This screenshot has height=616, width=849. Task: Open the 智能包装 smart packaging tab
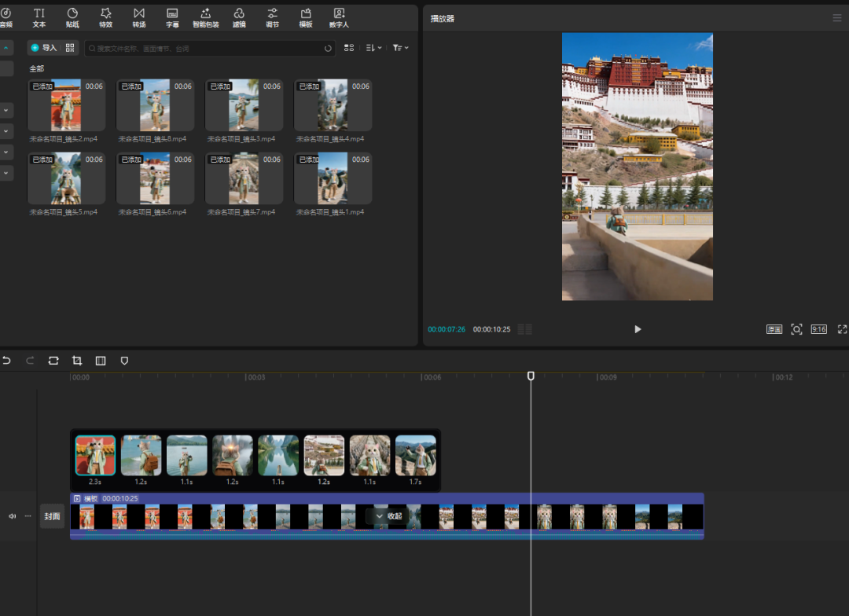[x=206, y=17]
